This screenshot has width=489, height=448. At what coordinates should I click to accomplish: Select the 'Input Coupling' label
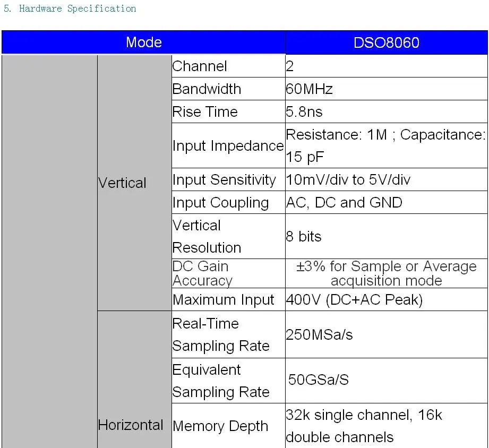tap(220, 202)
